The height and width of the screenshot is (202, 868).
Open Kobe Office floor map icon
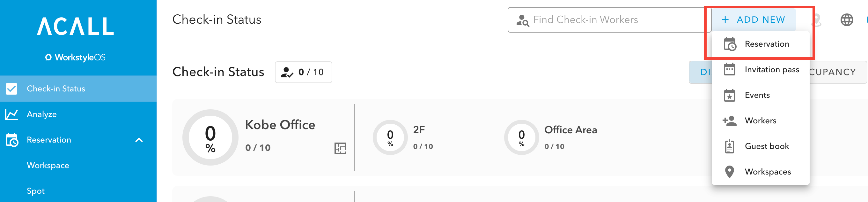click(x=340, y=148)
